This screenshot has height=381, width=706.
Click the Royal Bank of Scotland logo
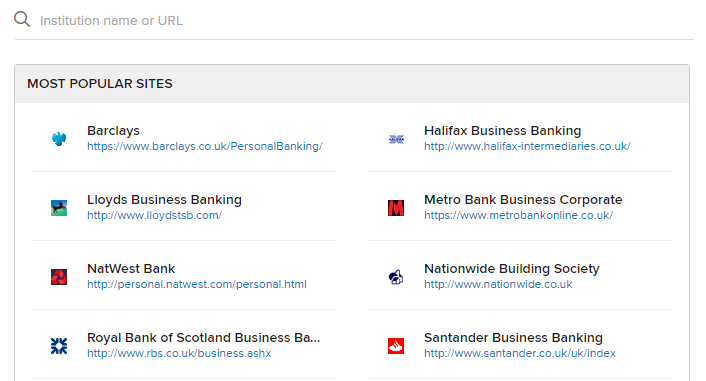pyautogui.click(x=59, y=345)
